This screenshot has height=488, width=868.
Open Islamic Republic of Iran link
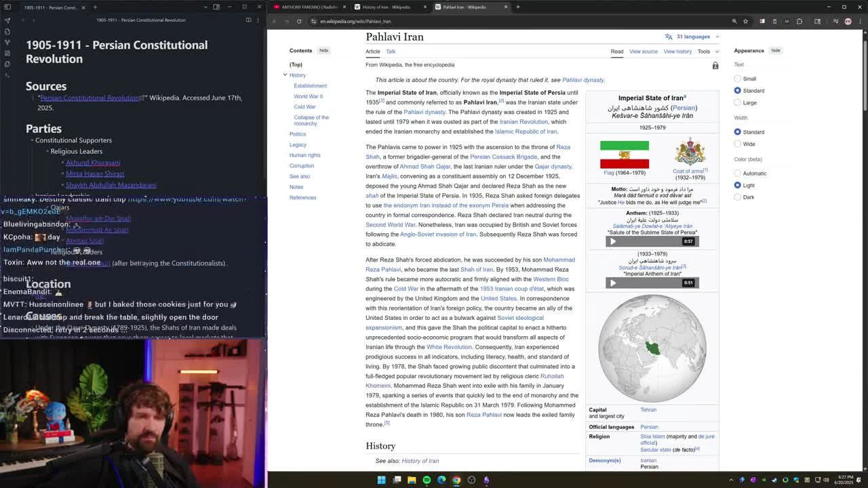click(x=526, y=131)
